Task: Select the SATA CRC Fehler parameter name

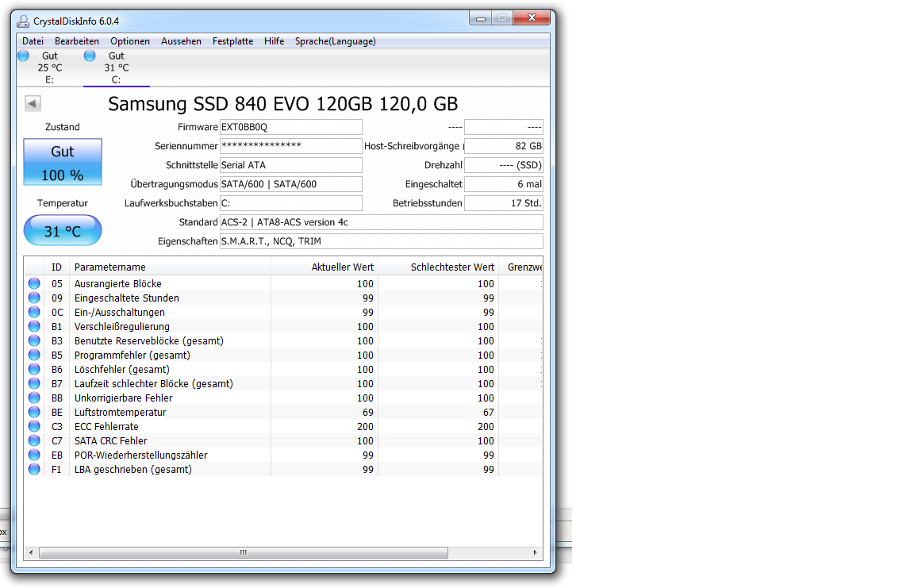Action: pyautogui.click(x=110, y=440)
